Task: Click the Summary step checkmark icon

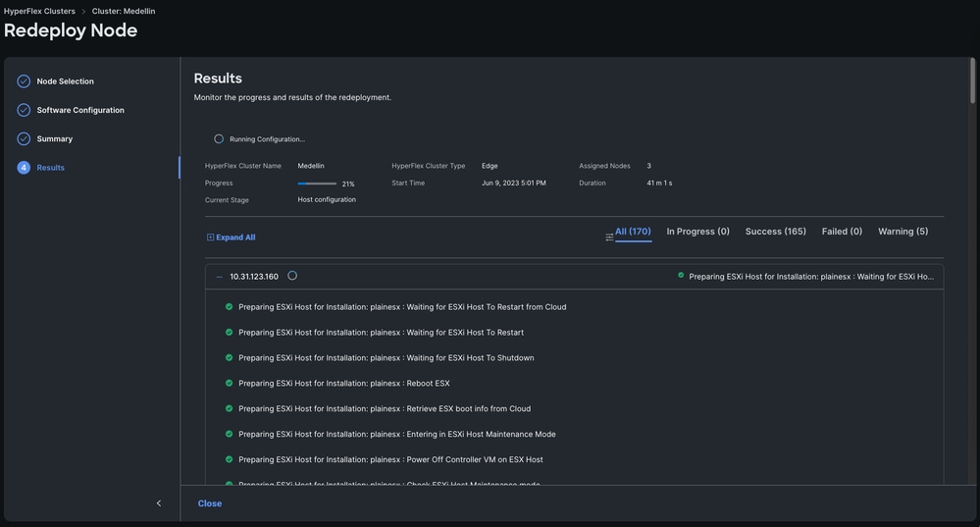Action: tap(24, 138)
